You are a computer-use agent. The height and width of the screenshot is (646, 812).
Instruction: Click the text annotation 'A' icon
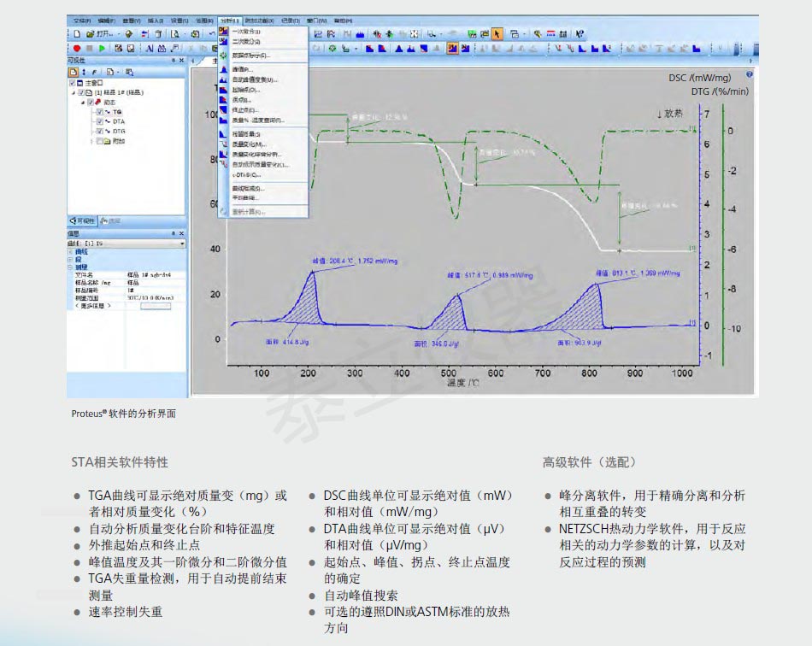149,49
